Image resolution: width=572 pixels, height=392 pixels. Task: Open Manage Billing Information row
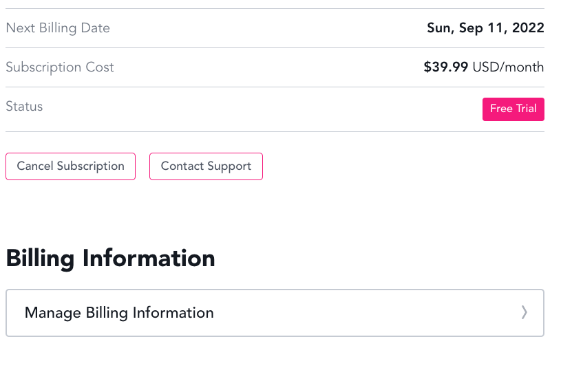point(275,313)
